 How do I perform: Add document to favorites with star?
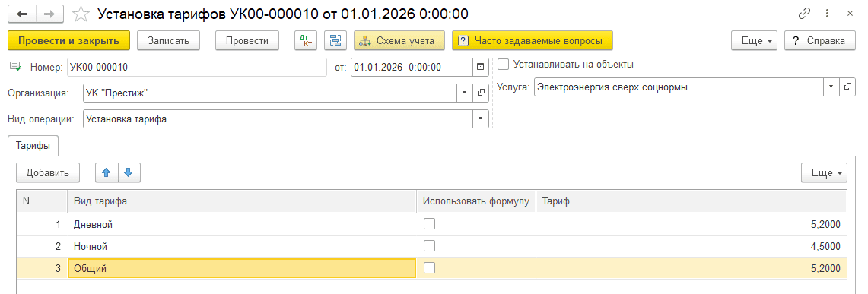[x=81, y=14]
